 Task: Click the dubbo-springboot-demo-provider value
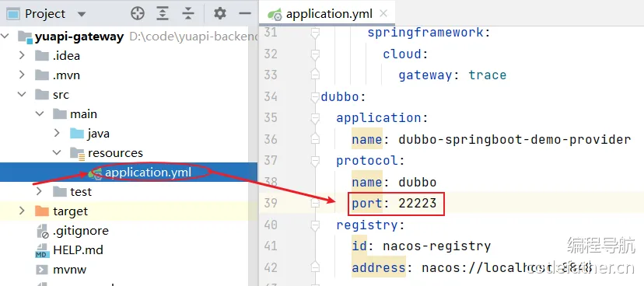pos(514,140)
